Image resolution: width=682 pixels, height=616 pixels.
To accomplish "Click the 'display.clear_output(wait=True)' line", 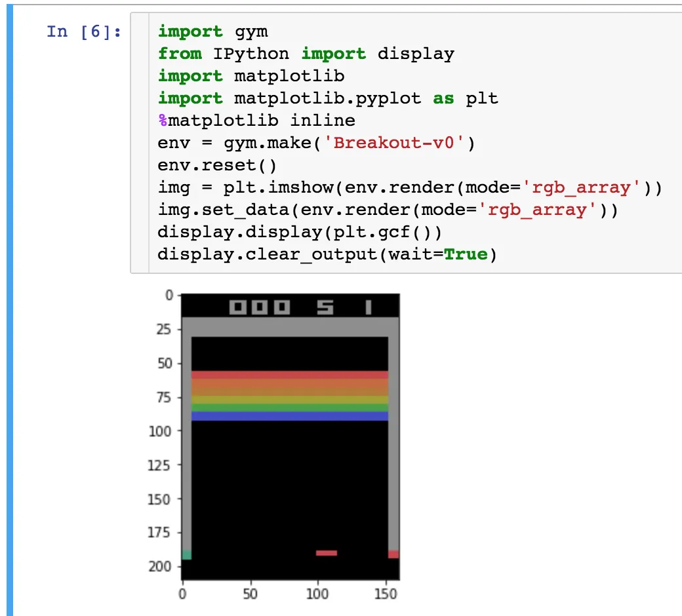I will click(x=327, y=254).
